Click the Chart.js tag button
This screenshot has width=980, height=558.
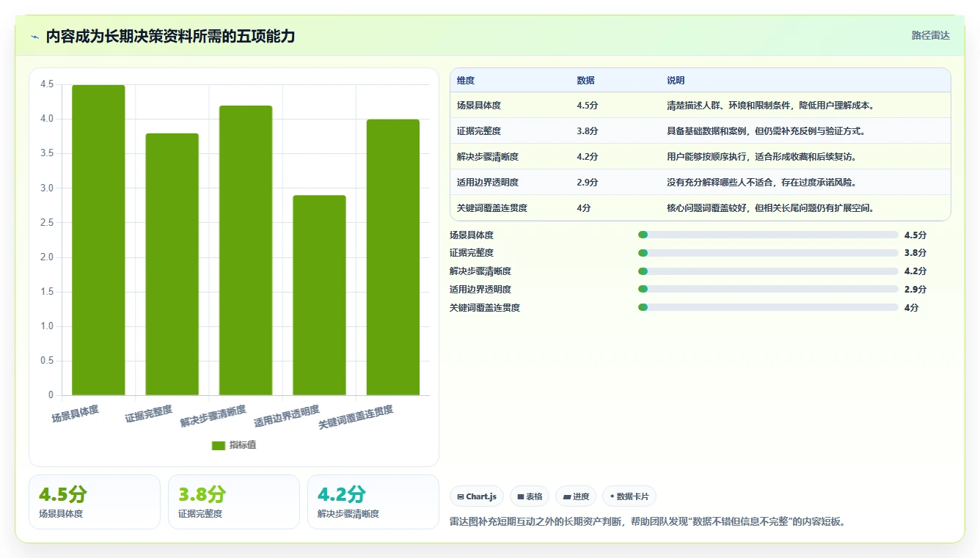point(477,496)
